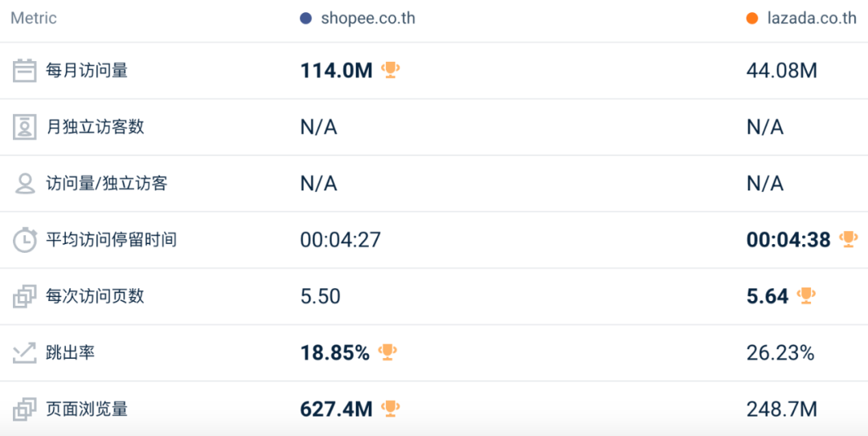Select the 每次访问页数 row label
868x436 pixels.
(x=95, y=296)
